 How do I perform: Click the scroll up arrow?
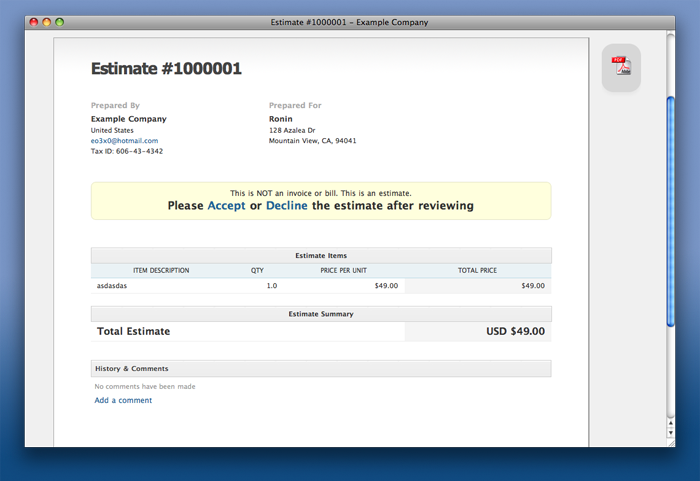(670, 422)
